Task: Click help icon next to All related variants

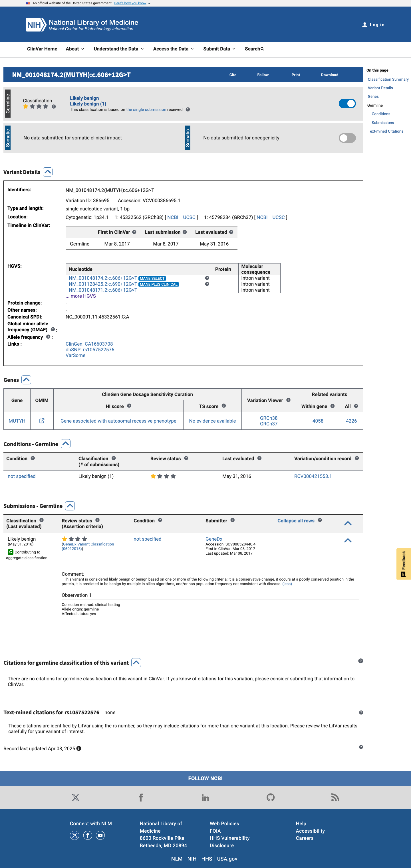Action: tap(356, 406)
